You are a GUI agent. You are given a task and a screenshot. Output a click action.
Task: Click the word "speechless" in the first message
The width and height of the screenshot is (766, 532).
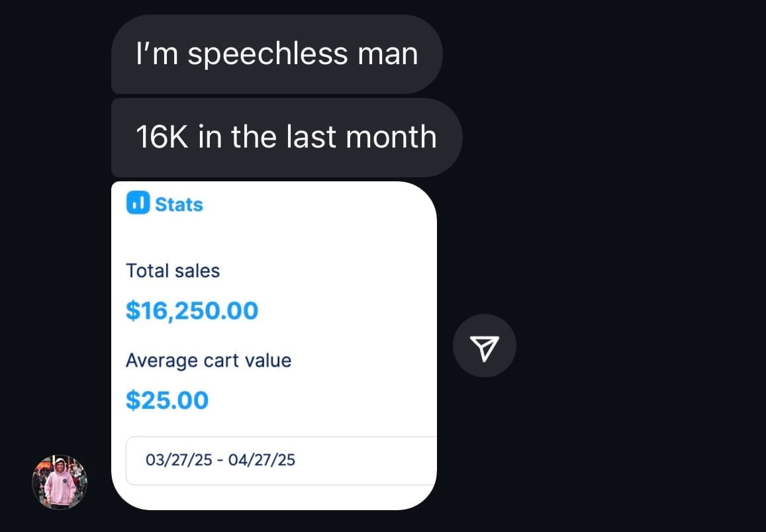pyautogui.click(x=267, y=54)
